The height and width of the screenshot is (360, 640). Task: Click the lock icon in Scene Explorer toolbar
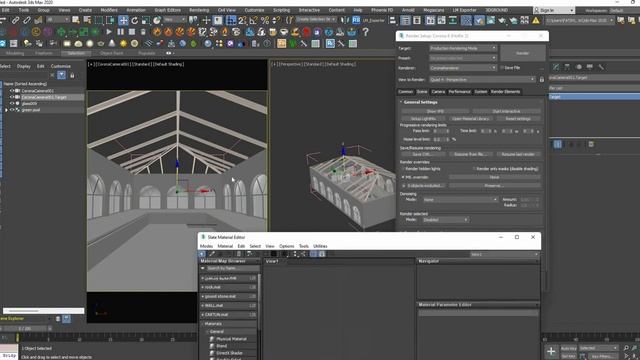pos(72,75)
